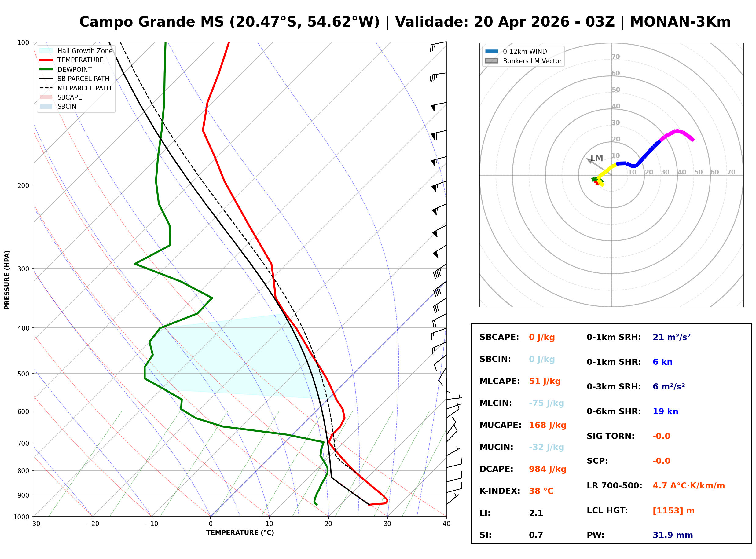Image resolution: width=756 pixels, height=559 pixels.
Task: Click the TEMPERATURE (°C) axis label
Action: pos(240,533)
